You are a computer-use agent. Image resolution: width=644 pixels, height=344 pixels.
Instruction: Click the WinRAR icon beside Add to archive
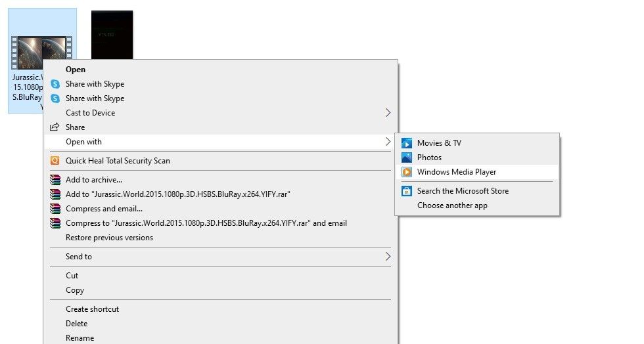tap(55, 180)
